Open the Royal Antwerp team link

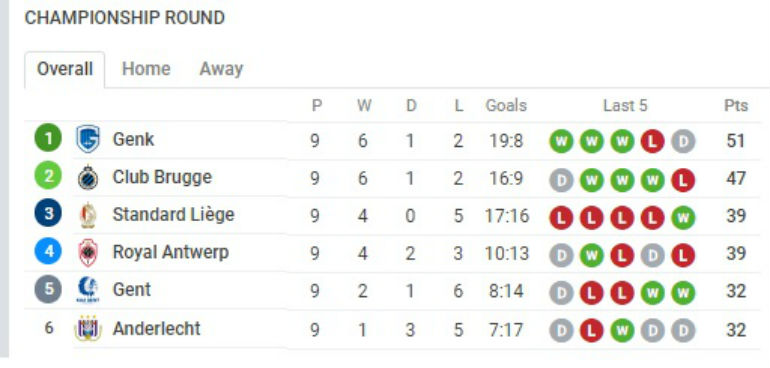pyautogui.click(x=170, y=252)
